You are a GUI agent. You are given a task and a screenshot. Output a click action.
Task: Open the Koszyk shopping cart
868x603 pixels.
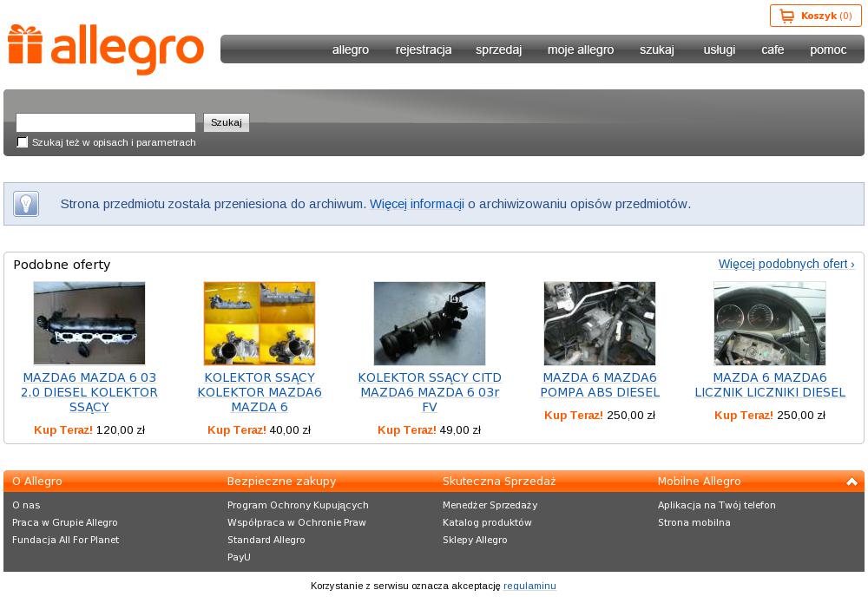[x=815, y=16]
